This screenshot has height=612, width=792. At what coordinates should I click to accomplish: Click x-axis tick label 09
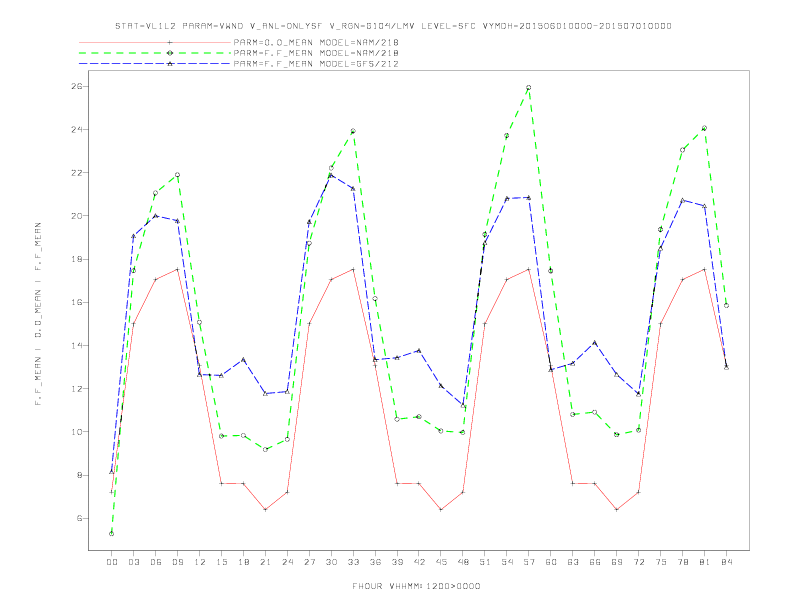177,562
